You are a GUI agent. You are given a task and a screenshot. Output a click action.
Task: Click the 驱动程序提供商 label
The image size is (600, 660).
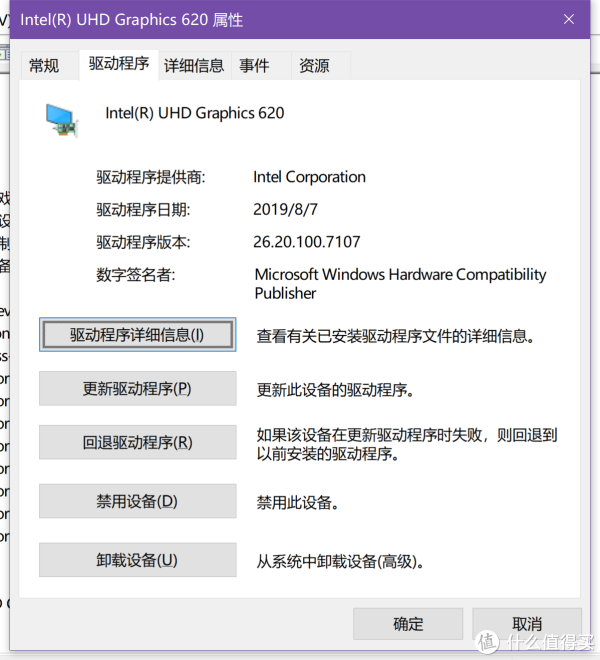pyautogui.click(x=151, y=177)
